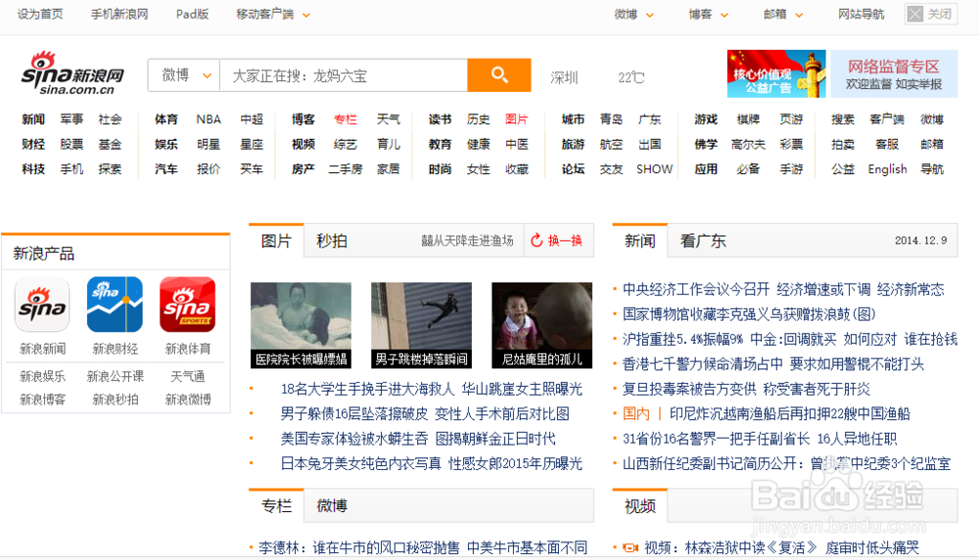The width and height of the screenshot is (979, 560).
Task: Expand the 邮箱 dropdown in top bar
Action: 783,15
